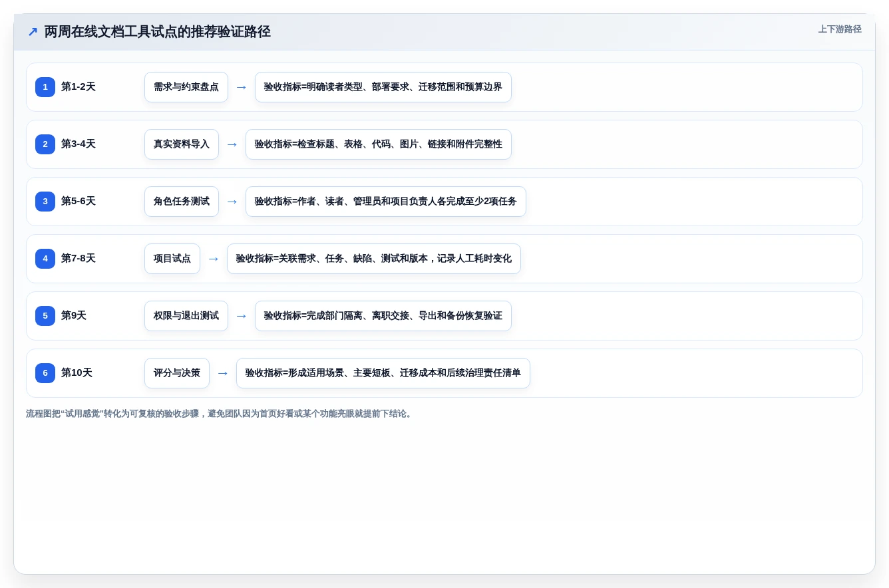Click the 上下游路径 label in the header
The width and height of the screenshot is (889, 588).
tap(840, 29)
